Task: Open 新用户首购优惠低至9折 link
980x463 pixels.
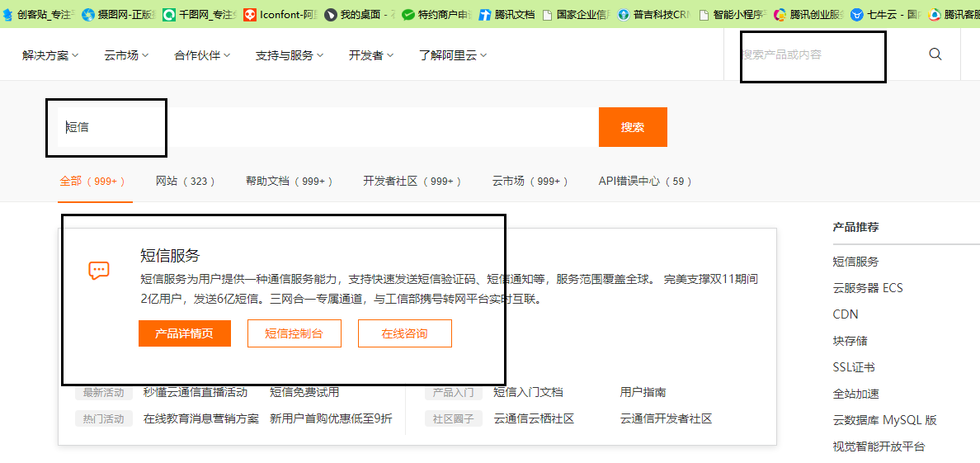Action: pyautogui.click(x=332, y=418)
